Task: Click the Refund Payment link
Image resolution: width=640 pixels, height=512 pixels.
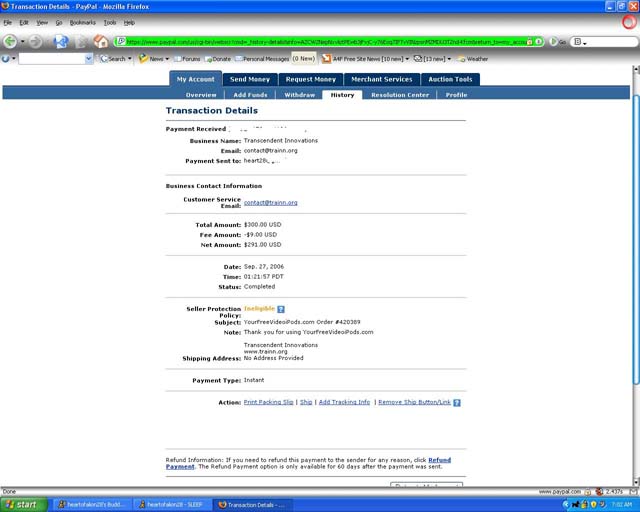Action: pyautogui.click(x=440, y=460)
